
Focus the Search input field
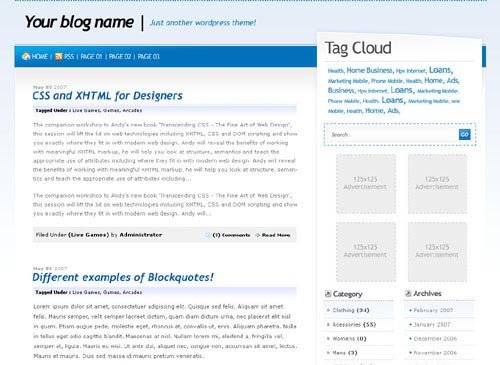point(393,135)
